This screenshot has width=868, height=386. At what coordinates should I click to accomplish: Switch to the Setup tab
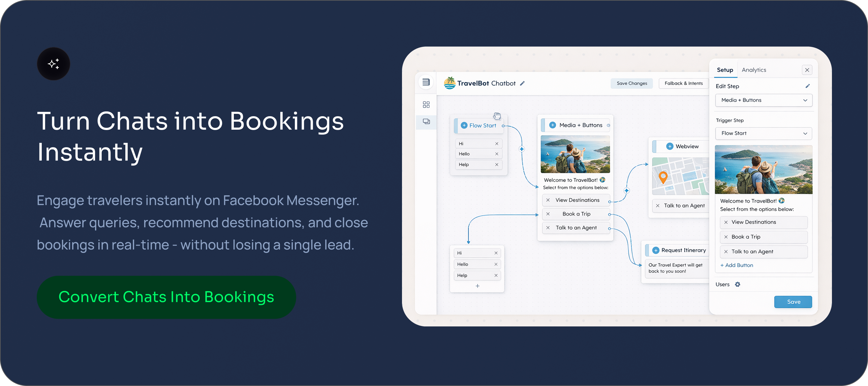[x=725, y=70]
